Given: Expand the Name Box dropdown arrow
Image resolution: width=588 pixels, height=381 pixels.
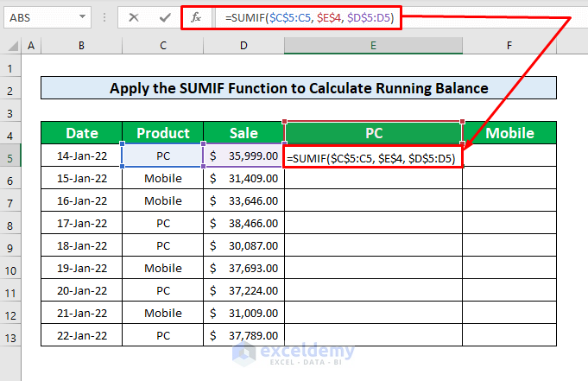Looking at the screenshot, I should [x=81, y=17].
